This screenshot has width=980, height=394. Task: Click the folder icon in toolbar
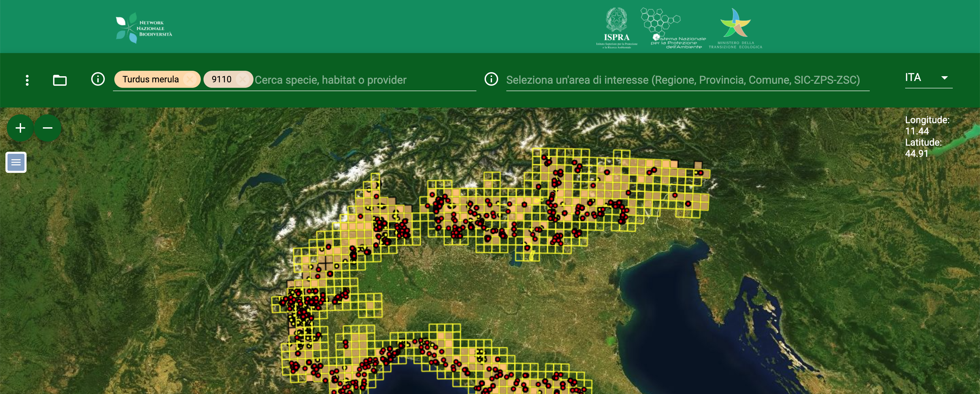60,80
